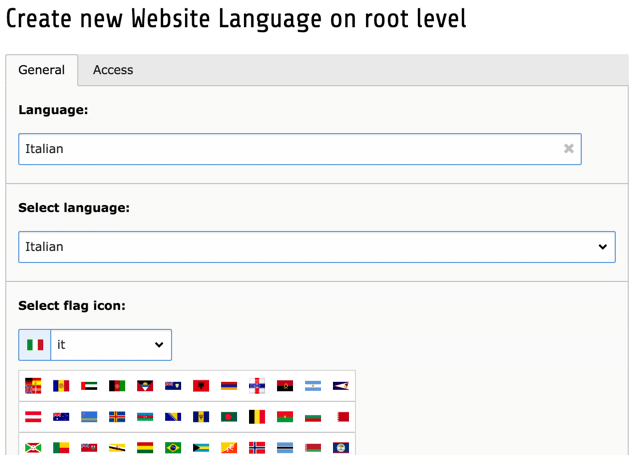
Task: Pick the Bhutan dragon flag icon
Action: [229, 448]
